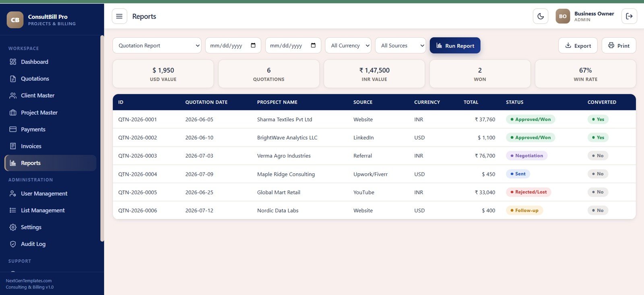Click quotation ID QTN-2026-0001

pyautogui.click(x=138, y=120)
